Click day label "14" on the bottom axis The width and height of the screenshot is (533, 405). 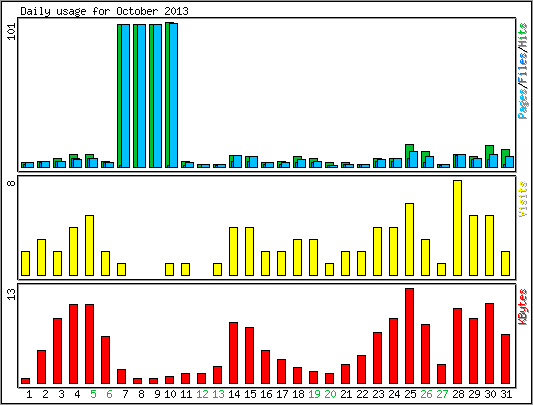point(234,394)
